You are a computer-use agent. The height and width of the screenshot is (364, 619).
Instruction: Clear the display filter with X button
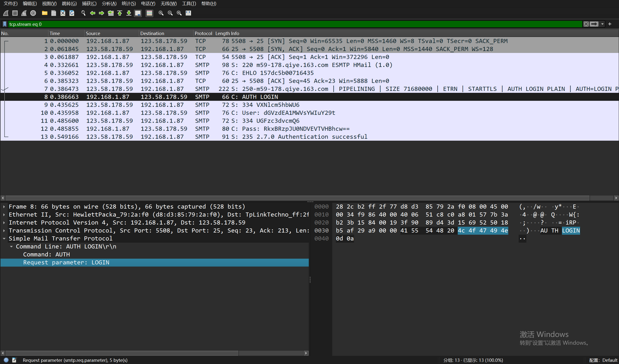coord(586,24)
